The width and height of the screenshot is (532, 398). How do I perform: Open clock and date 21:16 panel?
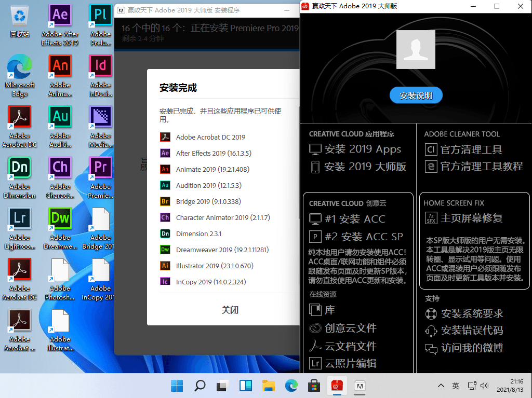(x=510, y=386)
